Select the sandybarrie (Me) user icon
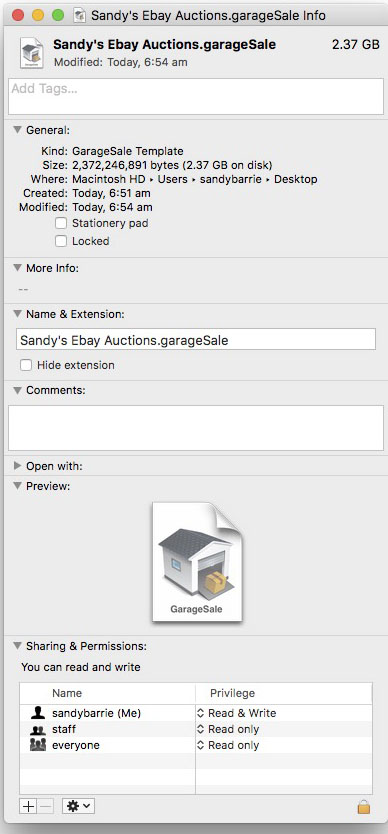 (x=37, y=713)
